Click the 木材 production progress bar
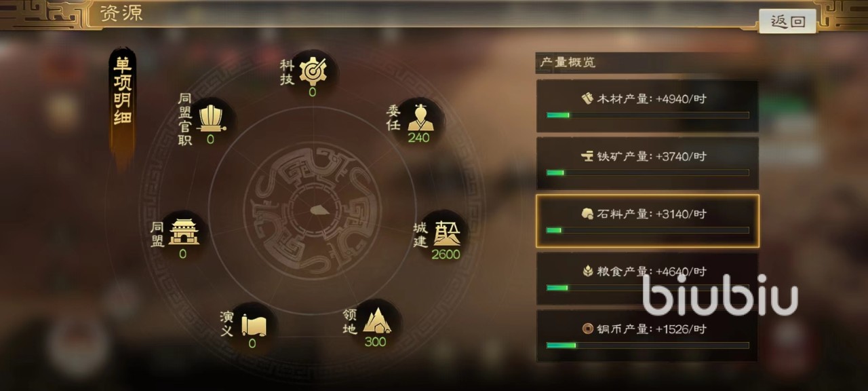The width and height of the screenshot is (868, 391). click(x=648, y=115)
